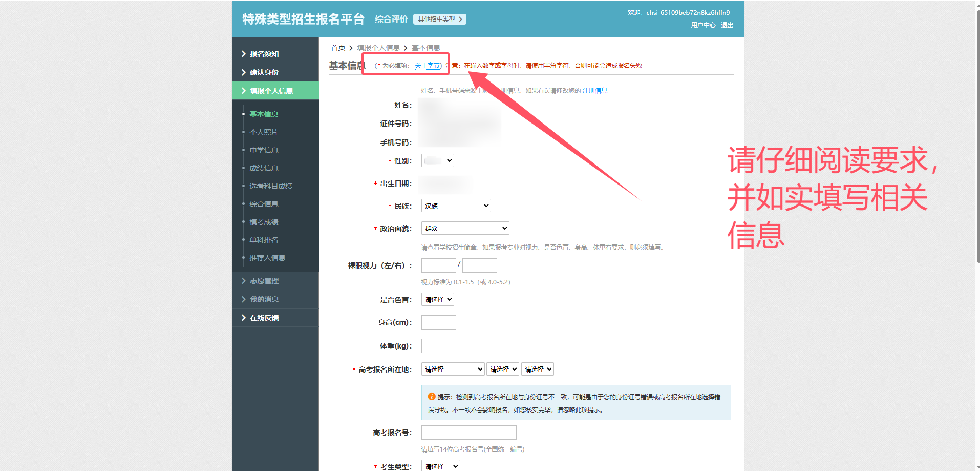Click 退出 to log out
980x471 pixels.
[727, 25]
